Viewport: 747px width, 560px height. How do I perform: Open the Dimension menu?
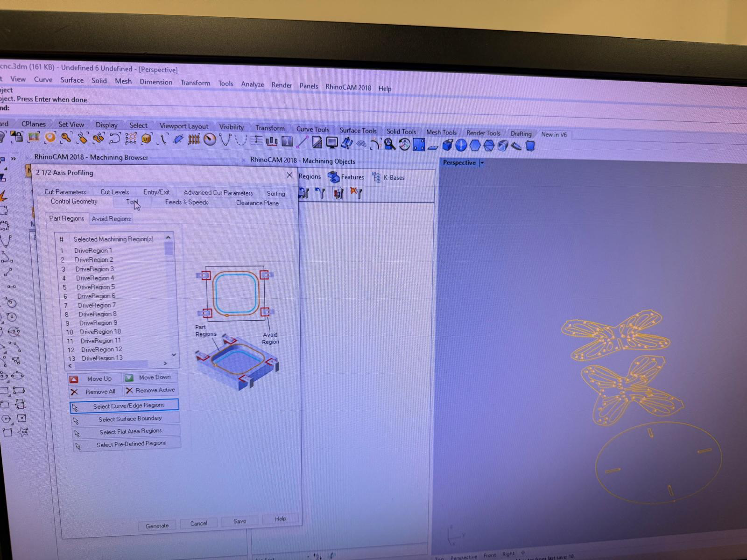pyautogui.click(x=156, y=82)
